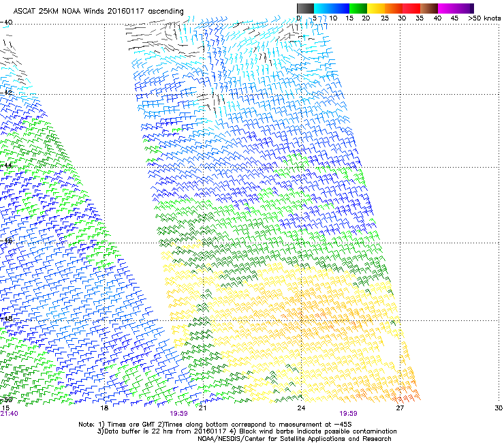This screenshot has width=504, height=443.
Task: Click the ">50 knots" legend label
Action: coord(484,18)
